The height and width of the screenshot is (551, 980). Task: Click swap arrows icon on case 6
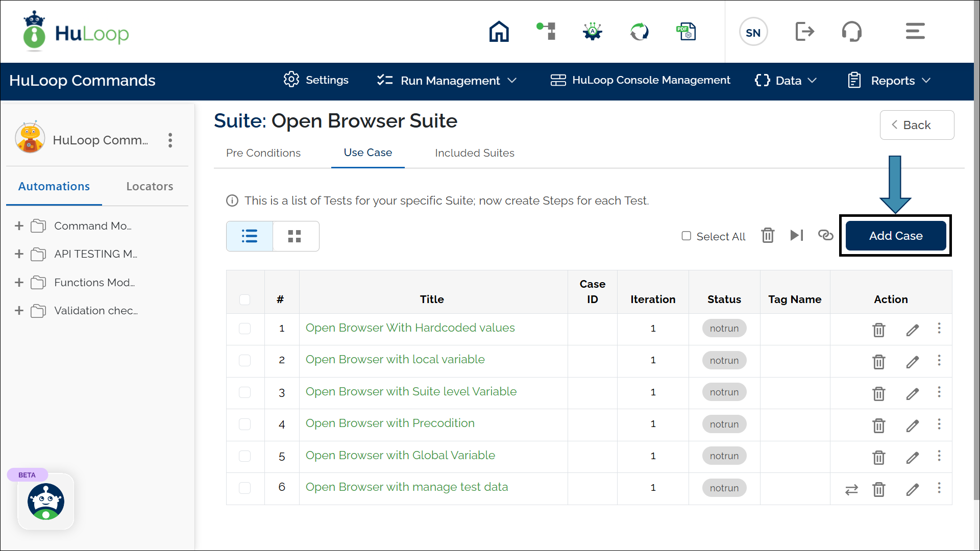pyautogui.click(x=851, y=490)
